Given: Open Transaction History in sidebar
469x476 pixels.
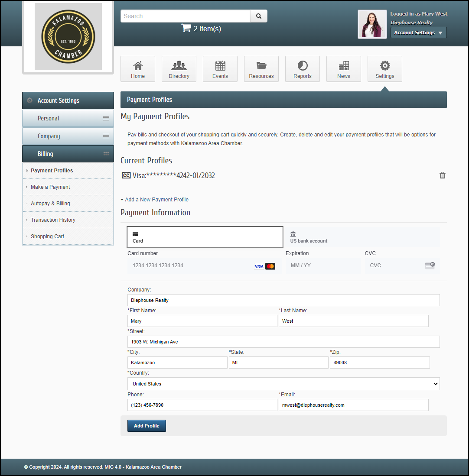Looking at the screenshot, I should pyautogui.click(x=53, y=220).
